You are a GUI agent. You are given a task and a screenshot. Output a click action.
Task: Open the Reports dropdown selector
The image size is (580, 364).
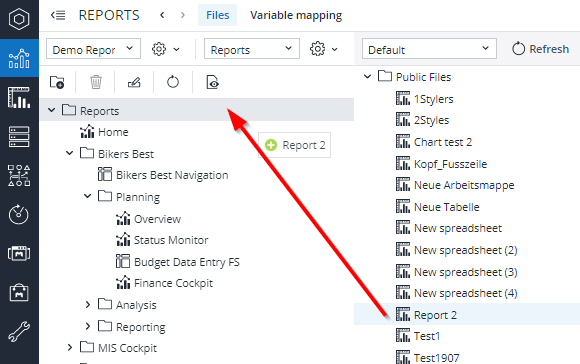pos(252,49)
